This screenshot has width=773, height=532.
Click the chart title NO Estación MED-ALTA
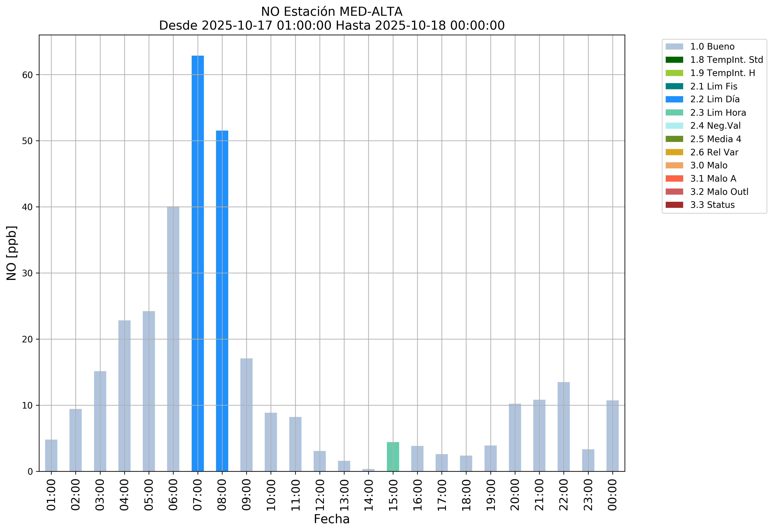point(332,12)
